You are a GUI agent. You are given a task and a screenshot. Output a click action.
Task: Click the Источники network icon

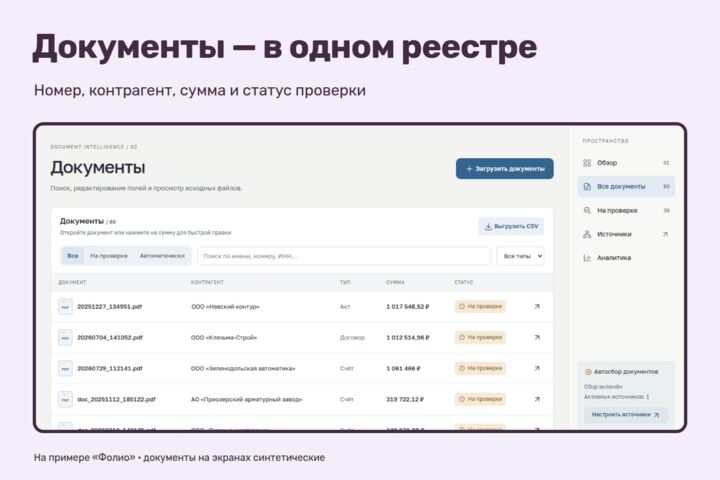pos(587,234)
